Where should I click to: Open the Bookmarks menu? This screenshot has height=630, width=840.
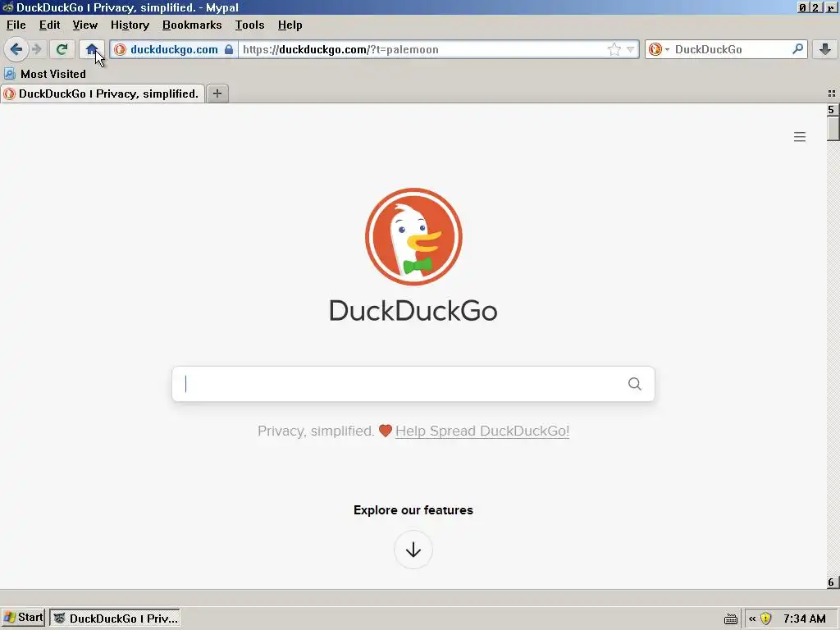tap(192, 25)
